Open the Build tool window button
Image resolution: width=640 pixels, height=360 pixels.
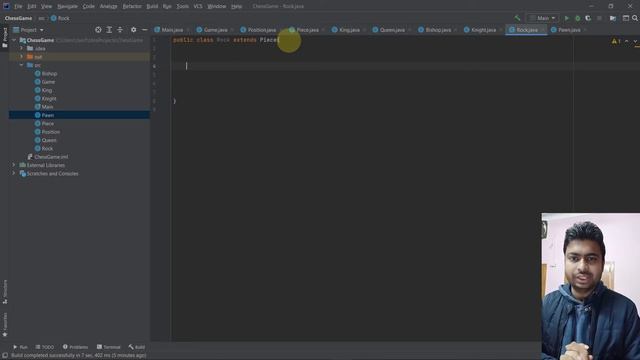pyautogui.click(x=137, y=347)
